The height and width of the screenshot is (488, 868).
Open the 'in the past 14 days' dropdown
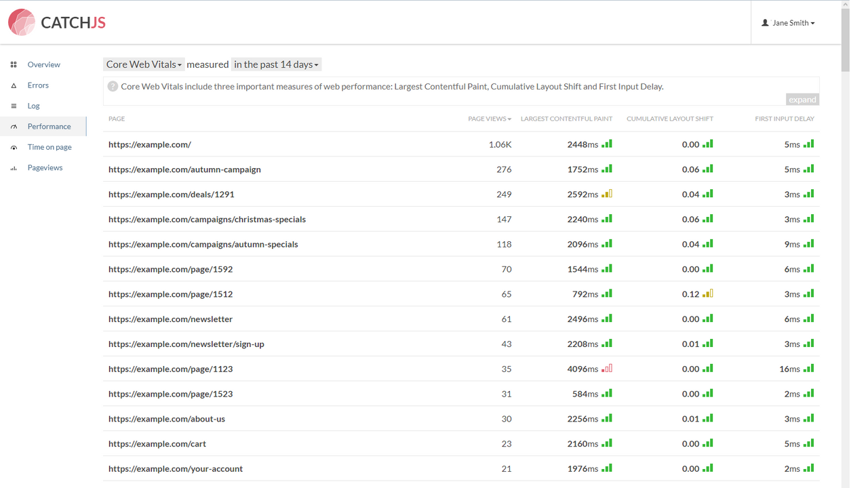(276, 64)
